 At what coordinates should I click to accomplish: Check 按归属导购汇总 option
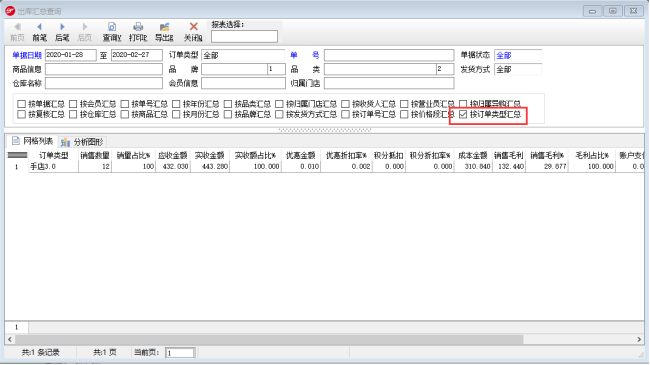[463, 104]
